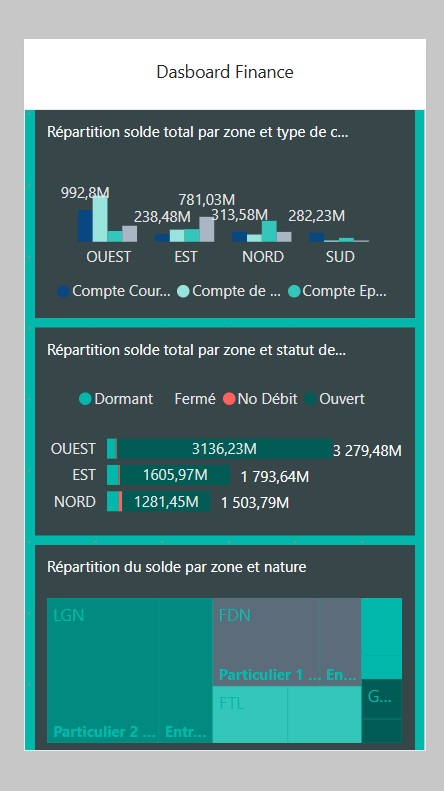Select the dark green G... treemap tile
Image resolution: width=444 pixels, height=791 pixels.
click(382, 699)
